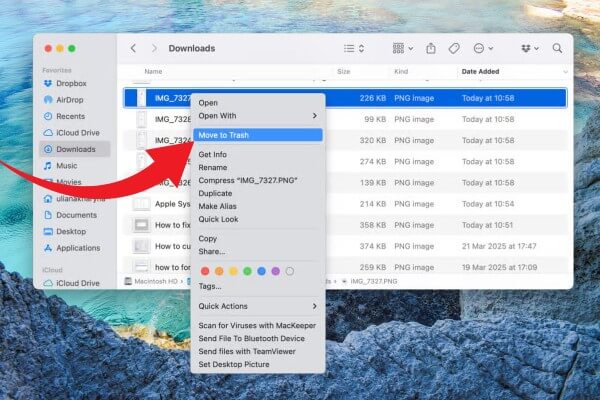Viewport: 600px width, 400px height.
Task: Sort by the Name column header
Action: click(x=153, y=72)
